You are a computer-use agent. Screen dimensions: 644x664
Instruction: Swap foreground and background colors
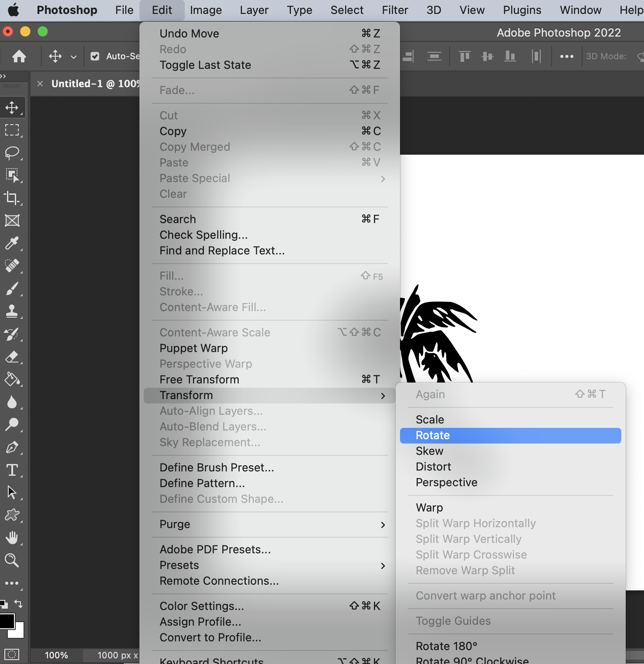click(x=18, y=604)
